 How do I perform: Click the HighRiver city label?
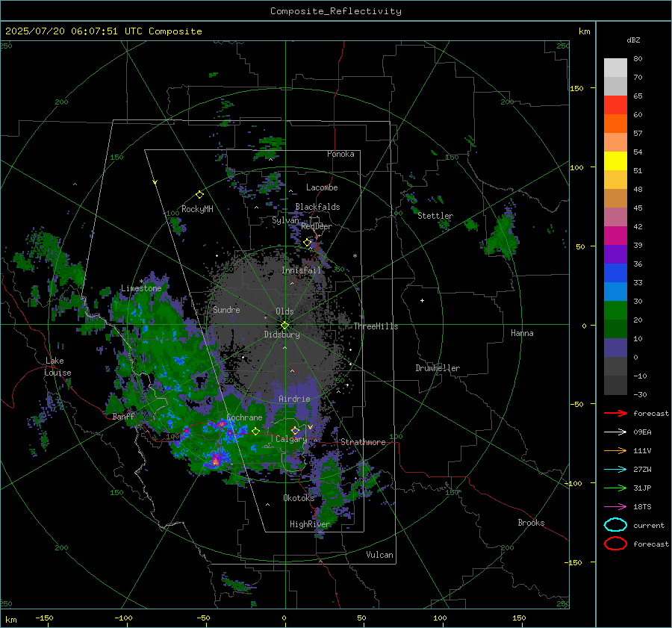pos(310,524)
